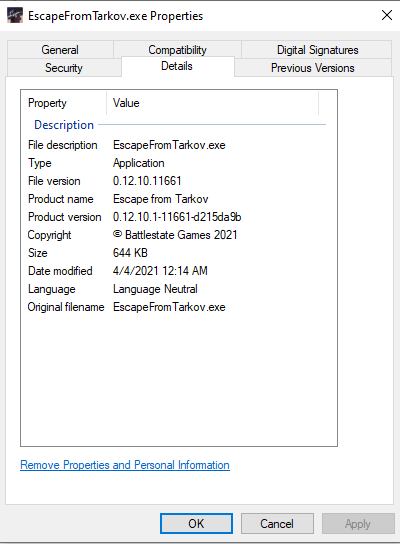Screen dimensions: 400x544
Task: Select the Type property label
Action: tap(40, 163)
